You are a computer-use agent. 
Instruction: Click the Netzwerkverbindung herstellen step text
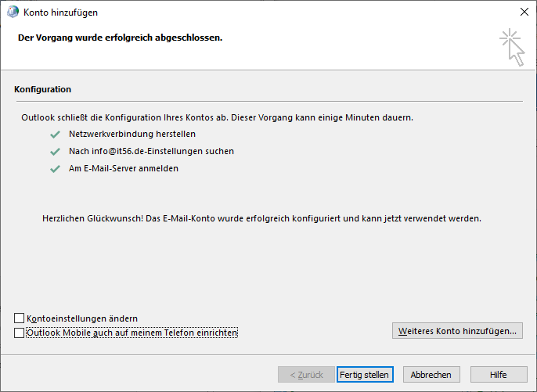pos(132,134)
